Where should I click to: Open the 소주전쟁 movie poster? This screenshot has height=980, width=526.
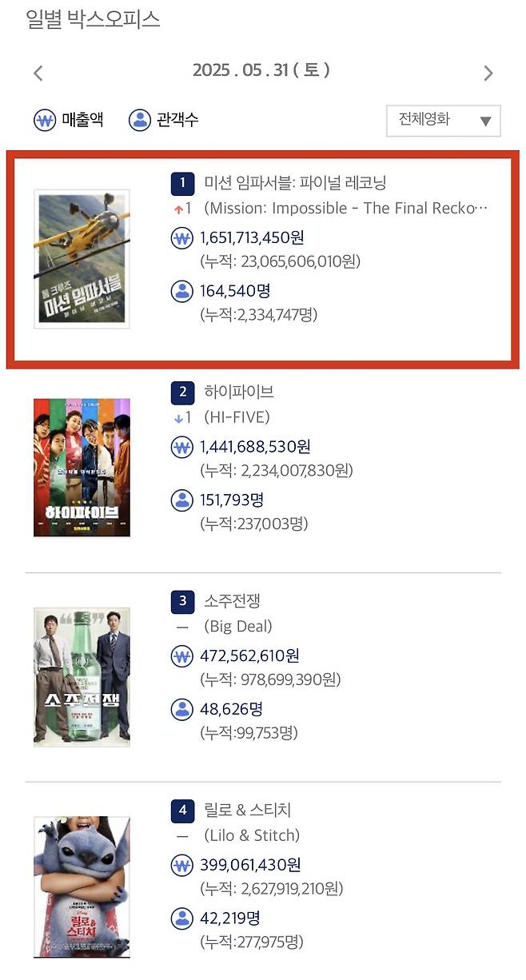82,677
